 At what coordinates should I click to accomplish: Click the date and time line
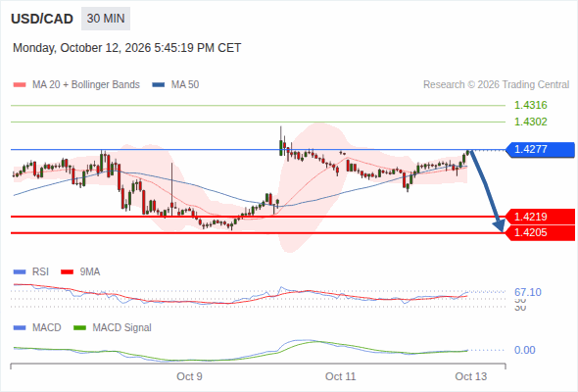[126, 48]
